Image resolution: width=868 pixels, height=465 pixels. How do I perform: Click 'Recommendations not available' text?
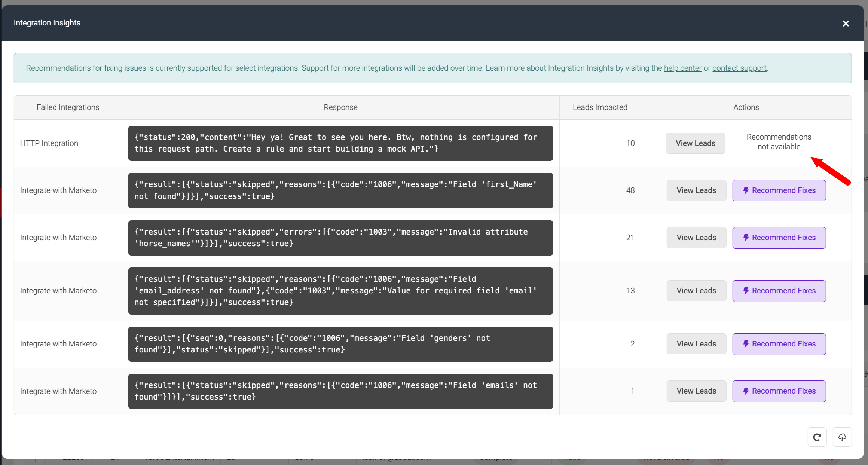pos(779,142)
